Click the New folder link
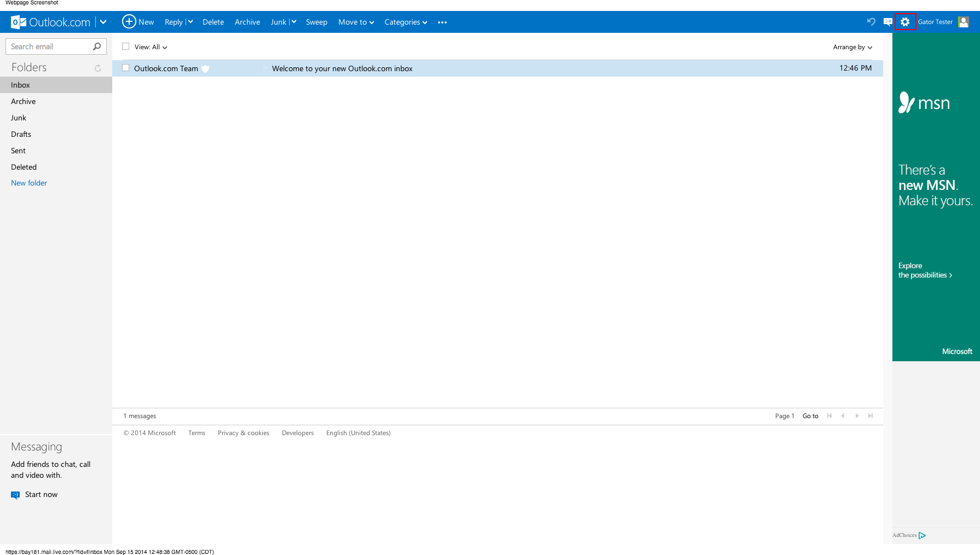This screenshot has height=555, width=980. coord(28,182)
